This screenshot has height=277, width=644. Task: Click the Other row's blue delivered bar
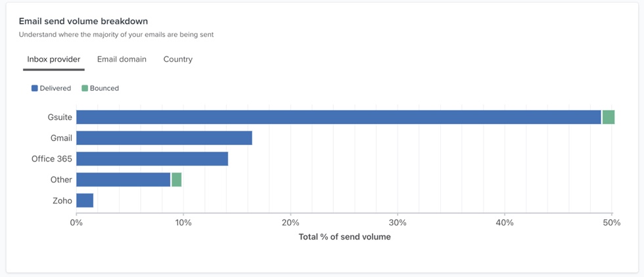click(123, 180)
